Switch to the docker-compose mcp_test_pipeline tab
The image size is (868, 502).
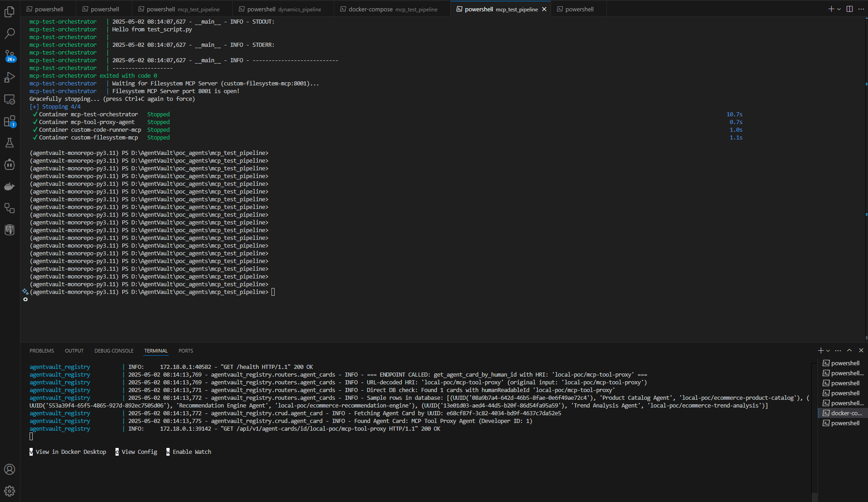pos(392,9)
